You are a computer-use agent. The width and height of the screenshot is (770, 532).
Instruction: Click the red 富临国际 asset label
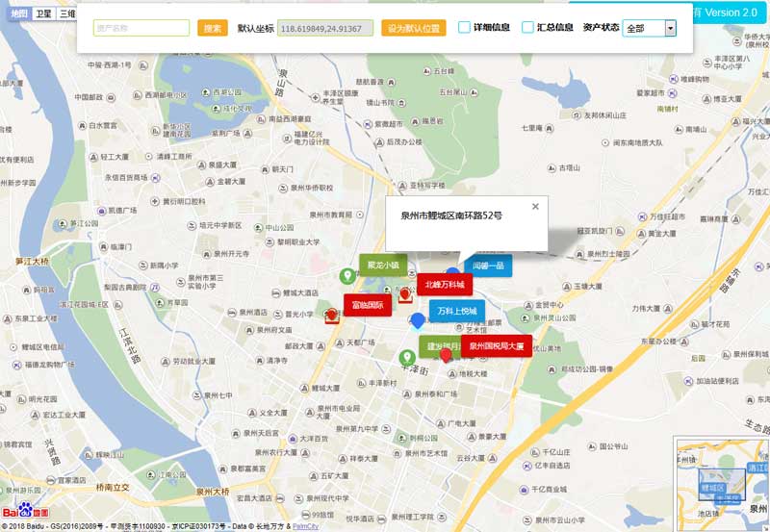click(x=368, y=305)
